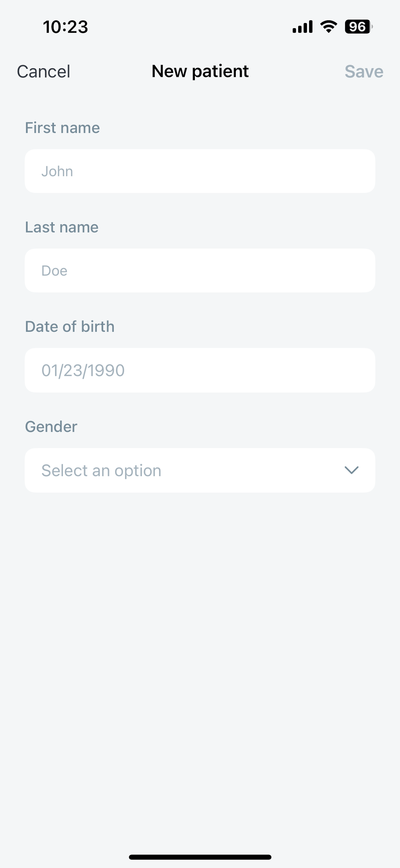Image resolution: width=400 pixels, height=868 pixels.
Task: Tap the Cancel button
Action: point(44,71)
